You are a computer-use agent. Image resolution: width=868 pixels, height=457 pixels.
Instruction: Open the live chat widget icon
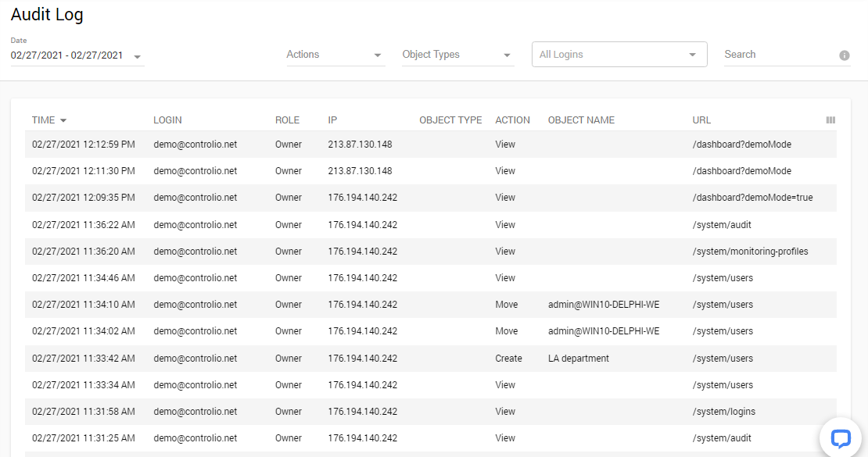point(840,438)
